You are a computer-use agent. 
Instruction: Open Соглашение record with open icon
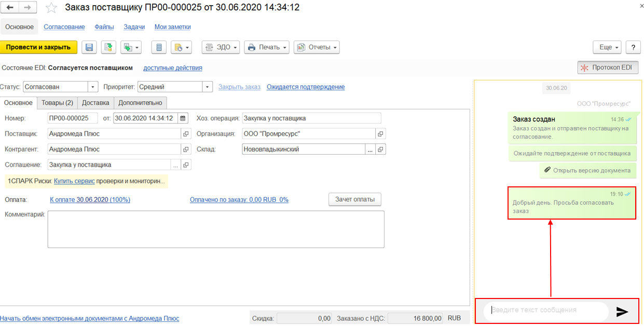coord(186,165)
